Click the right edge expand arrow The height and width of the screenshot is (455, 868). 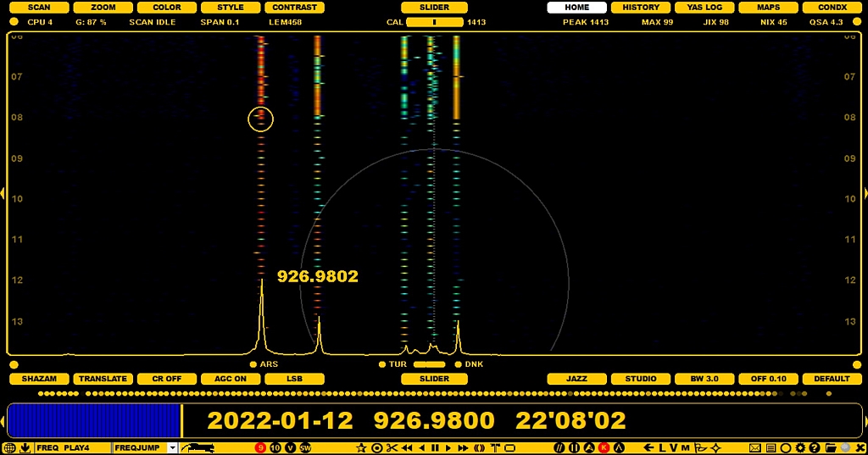click(x=865, y=194)
